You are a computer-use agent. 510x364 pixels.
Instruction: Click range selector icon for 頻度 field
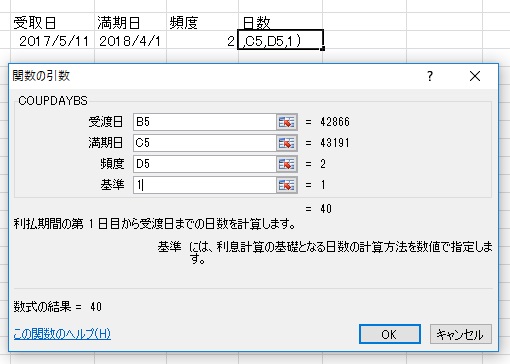(287, 164)
